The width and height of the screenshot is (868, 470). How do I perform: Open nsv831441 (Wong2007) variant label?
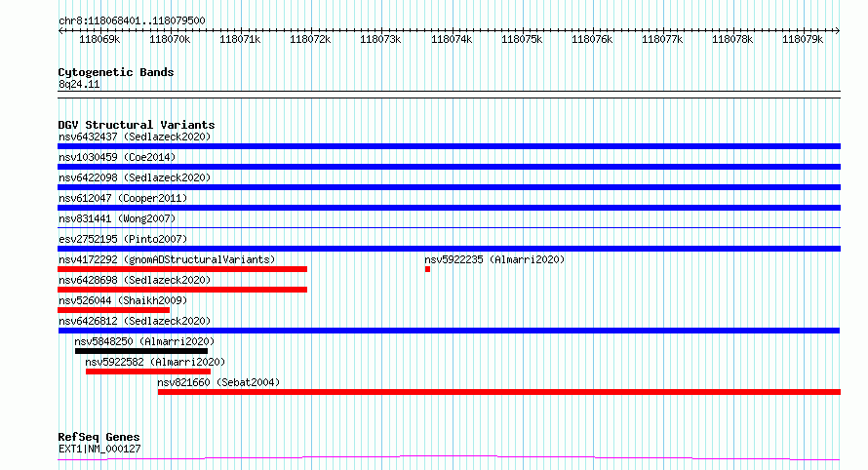[117, 218]
